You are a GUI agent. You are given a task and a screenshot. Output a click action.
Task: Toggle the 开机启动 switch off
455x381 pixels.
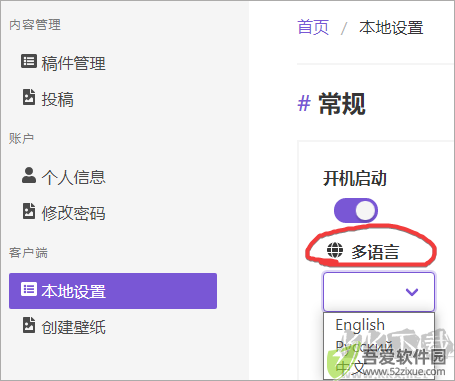tap(356, 211)
